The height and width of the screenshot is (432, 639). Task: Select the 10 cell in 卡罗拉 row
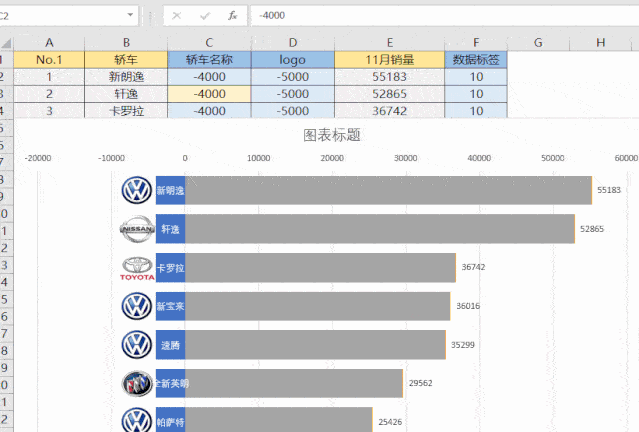tap(476, 110)
